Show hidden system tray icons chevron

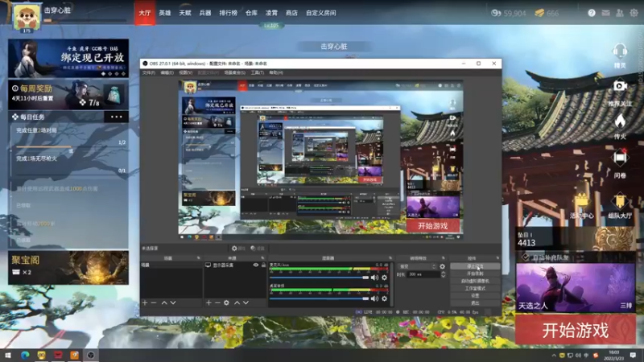click(554, 356)
